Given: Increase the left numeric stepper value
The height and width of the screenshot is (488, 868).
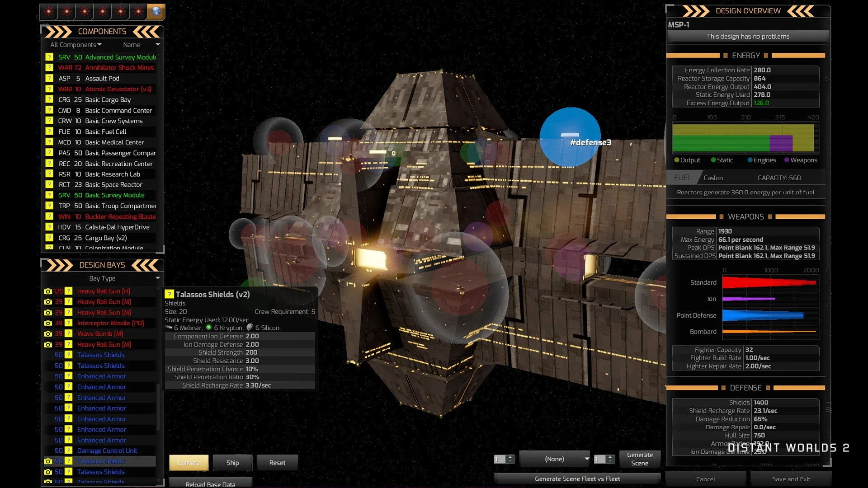Looking at the screenshot, I should 510,457.
